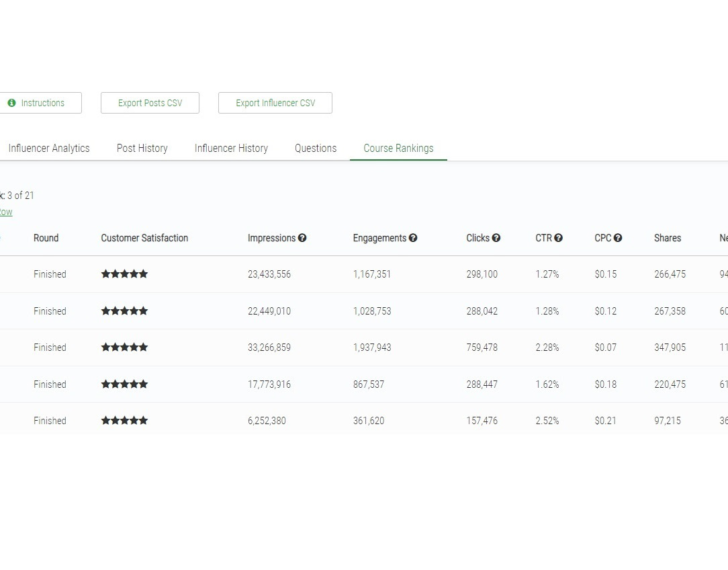Viewport: 728px width, 570px height.
Task: Click the Customer Satisfaction column header
Action: tap(144, 238)
